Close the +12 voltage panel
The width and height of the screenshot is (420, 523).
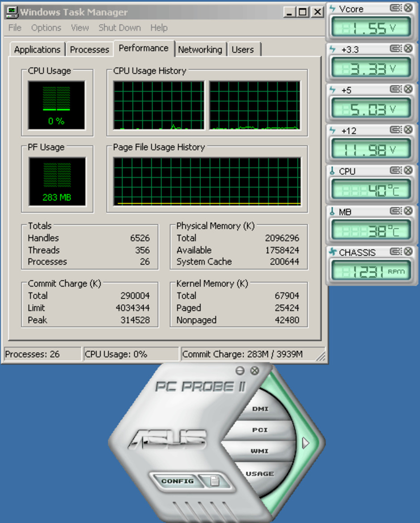tap(408, 130)
